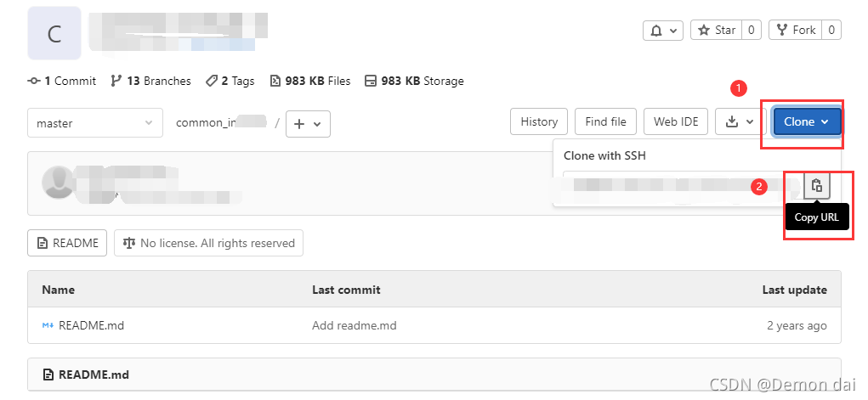Screen dimensions: 868x400
Task: Launch the Web IDE
Action: [675, 121]
